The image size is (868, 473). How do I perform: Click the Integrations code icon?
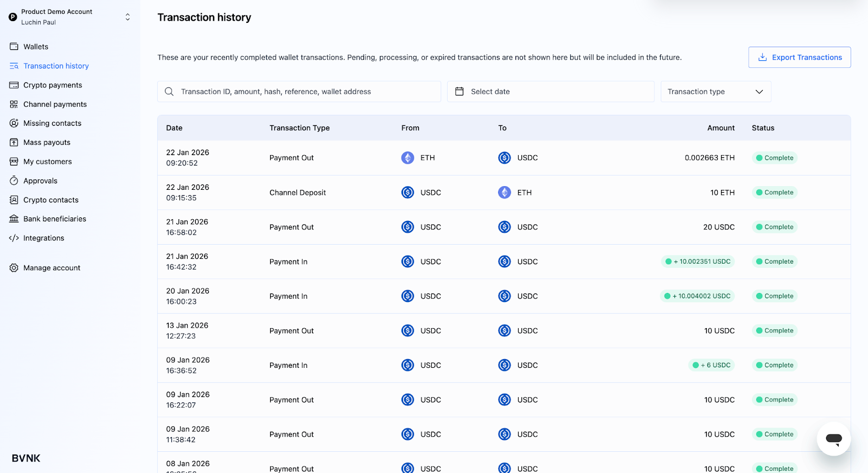pos(14,238)
